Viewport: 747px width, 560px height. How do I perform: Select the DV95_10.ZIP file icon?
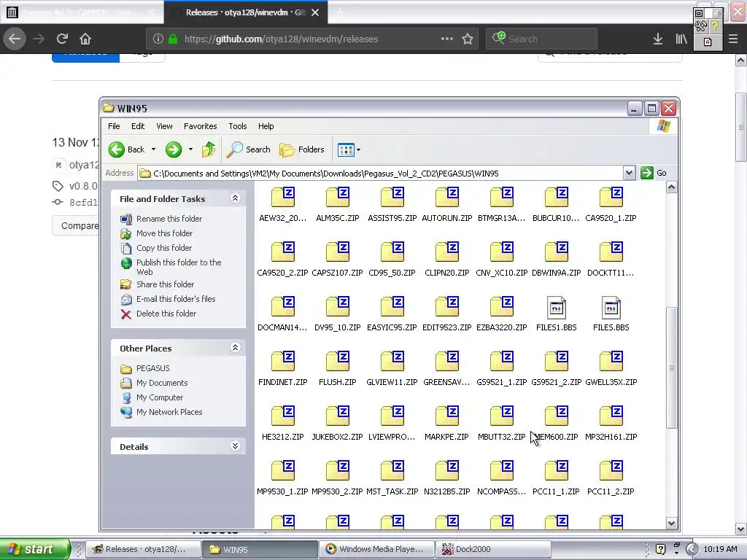pyautogui.click(x=337, y=307)
